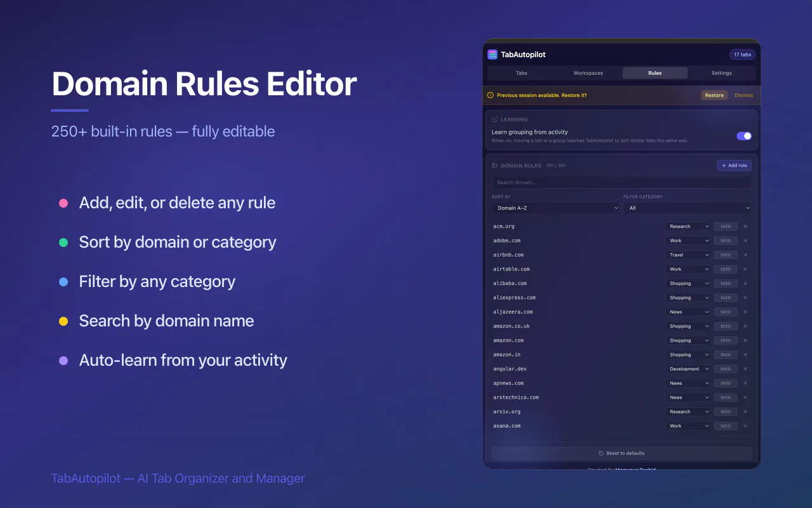Click Reset to defaults button

[622, 453]
